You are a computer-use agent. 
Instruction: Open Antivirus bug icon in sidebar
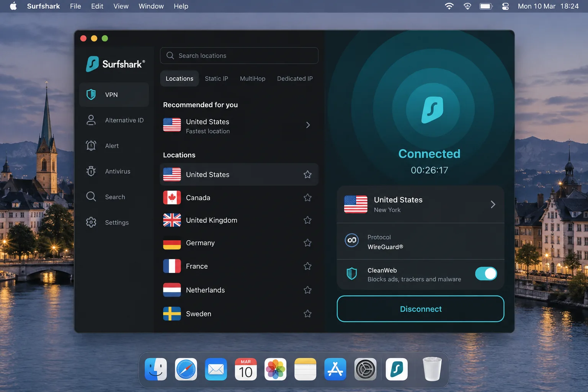click(91, 171)
